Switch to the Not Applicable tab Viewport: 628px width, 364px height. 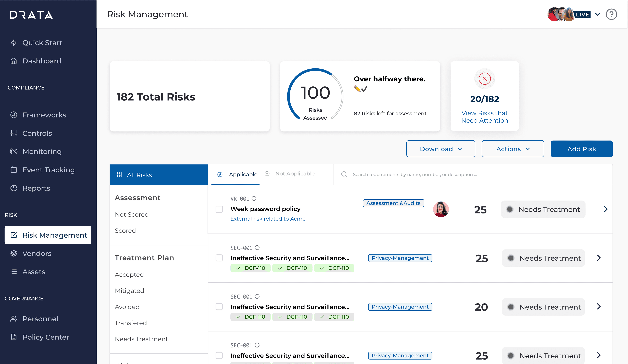point(295,174)
